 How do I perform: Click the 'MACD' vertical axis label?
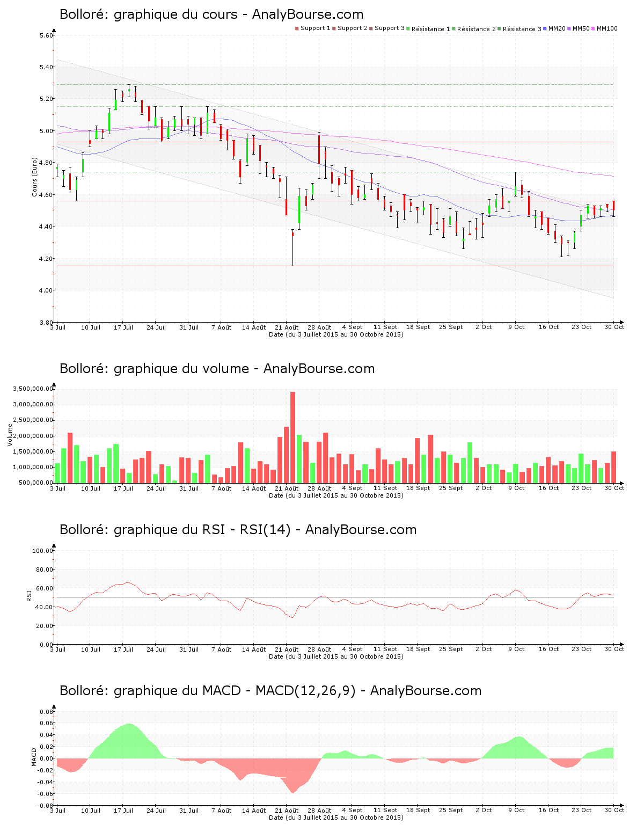click(34, 757)
